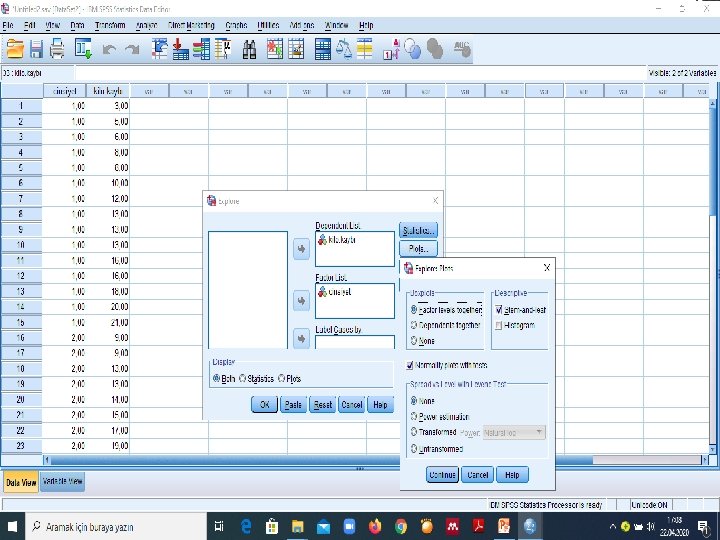
Task: Launch Google Chrome from taskbar
Action: point(401,526)
